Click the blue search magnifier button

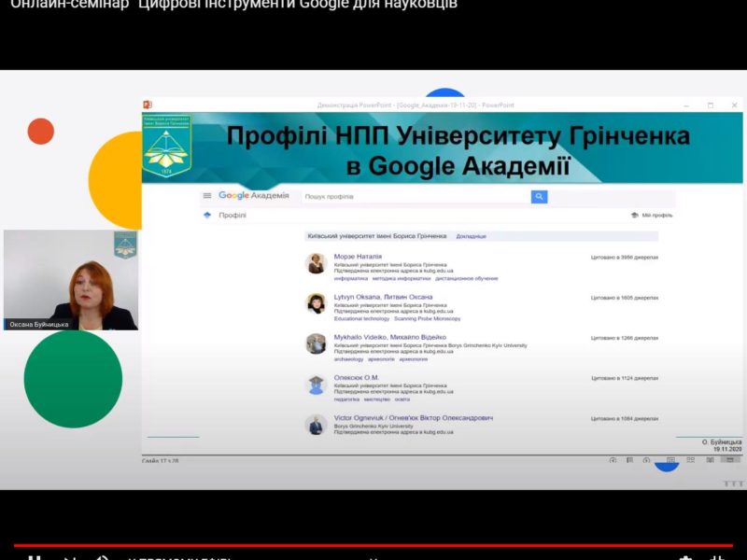point(539,197)
